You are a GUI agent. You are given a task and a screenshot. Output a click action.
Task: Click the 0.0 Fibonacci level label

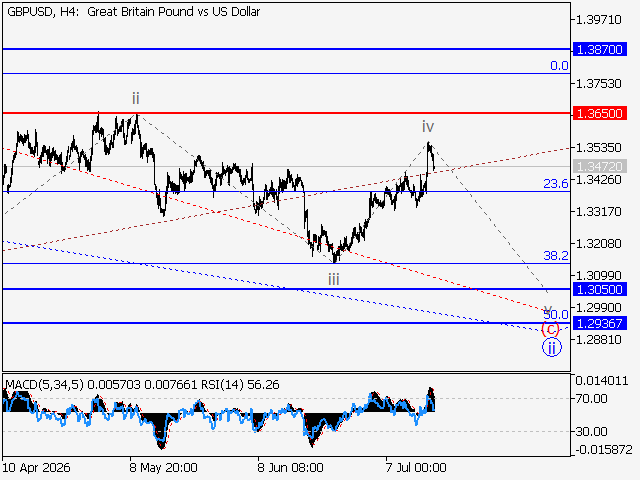pyautogui.click(x=559, y=66)
